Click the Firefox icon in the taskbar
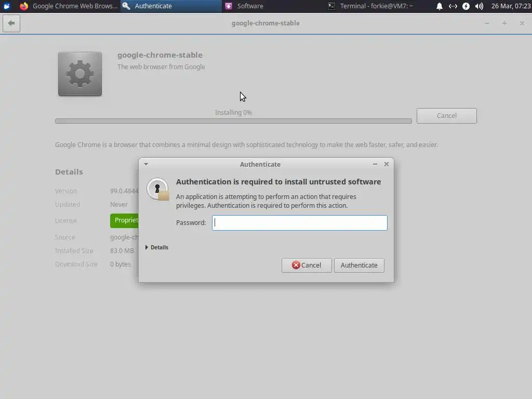Viewport: 532px width, 399px height. (24, 6)
